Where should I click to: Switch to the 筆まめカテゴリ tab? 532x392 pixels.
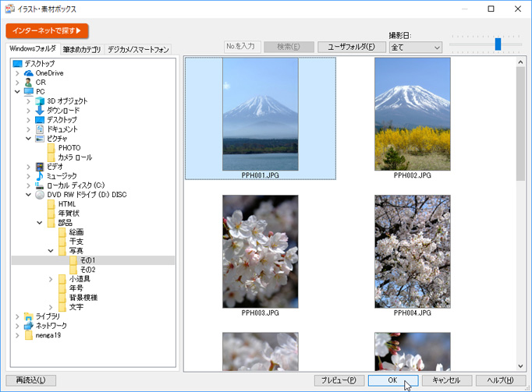[82, 50]
